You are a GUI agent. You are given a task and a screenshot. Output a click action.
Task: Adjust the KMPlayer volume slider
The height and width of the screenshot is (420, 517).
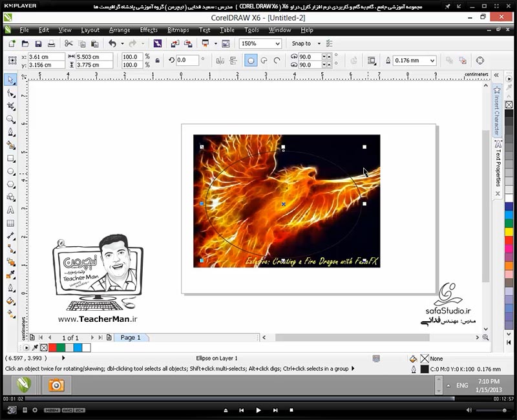point(492,410)
